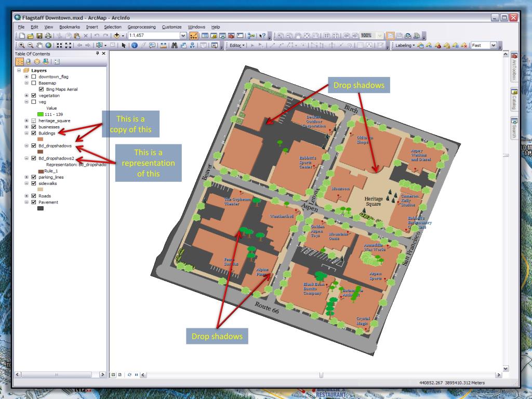Viewport: 532px width, 399px height.
Task: Click the Fixed Zoom In icon
Action: 59,46
